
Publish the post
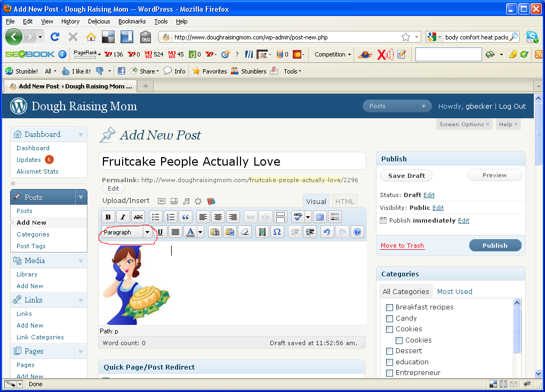pyautogui.click(x=495, y=246)
